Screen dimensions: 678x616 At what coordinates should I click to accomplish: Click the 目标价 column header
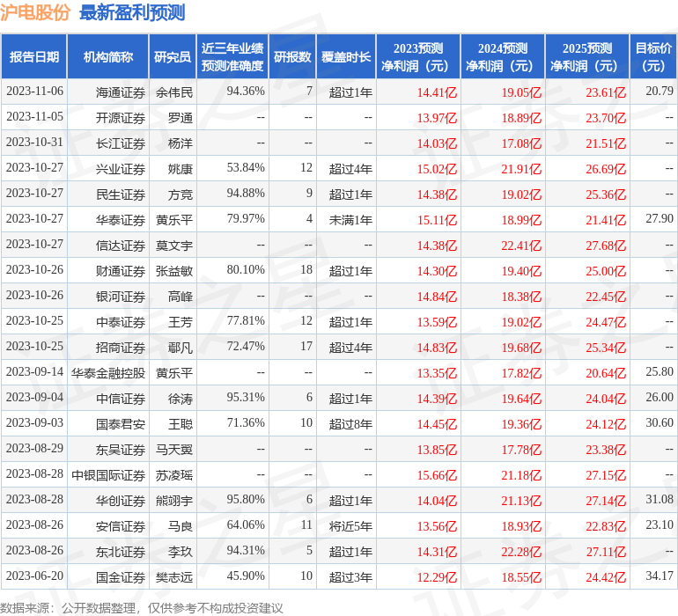653,56
